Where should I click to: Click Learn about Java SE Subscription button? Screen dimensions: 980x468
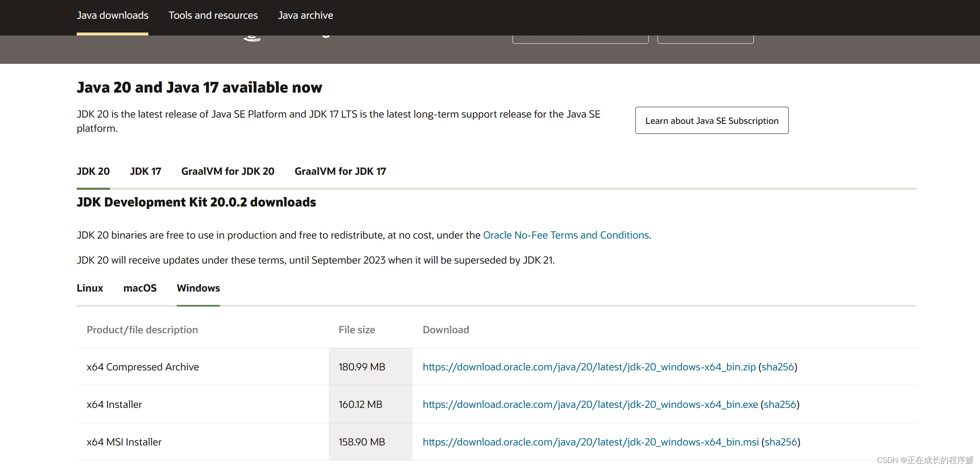712,121
